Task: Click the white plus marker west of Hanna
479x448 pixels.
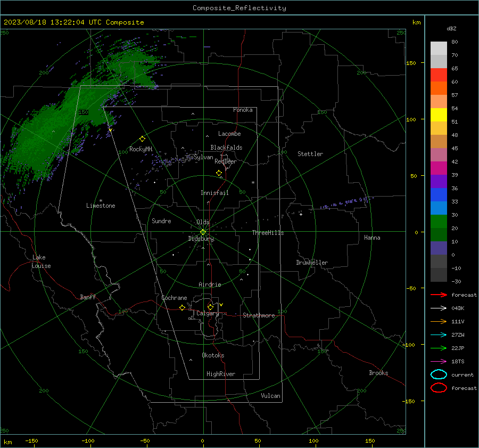Action: click(x=301, y=214)
